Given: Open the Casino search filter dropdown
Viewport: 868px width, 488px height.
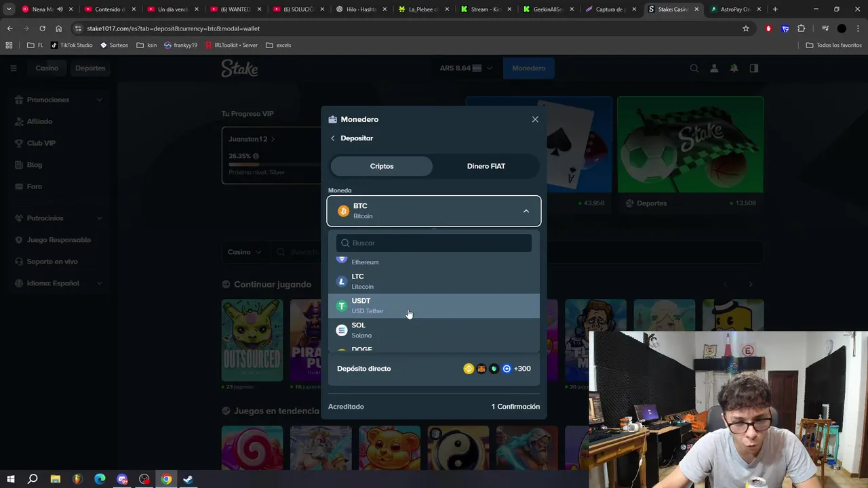Looking at the screenshot, I should point(245,252).
